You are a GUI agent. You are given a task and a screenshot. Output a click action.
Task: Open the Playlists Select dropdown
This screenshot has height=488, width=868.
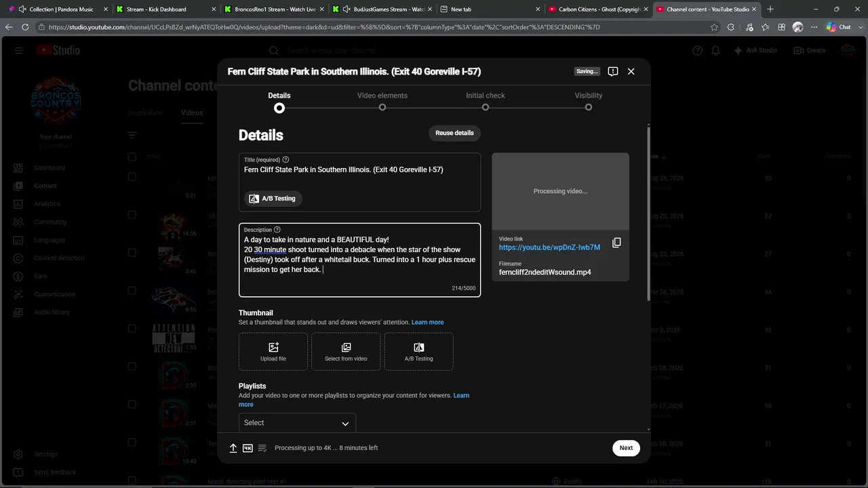pyautogui.click(x=297, y=423)
